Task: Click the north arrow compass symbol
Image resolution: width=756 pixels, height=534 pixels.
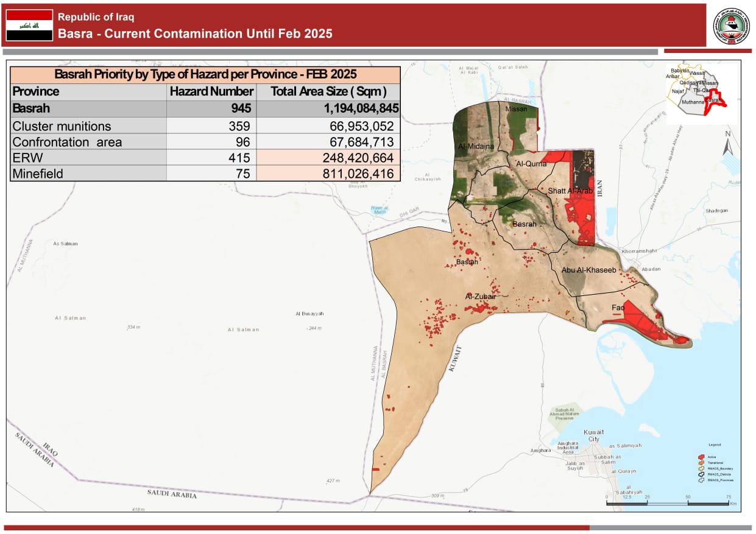Action: click(726, 144)
